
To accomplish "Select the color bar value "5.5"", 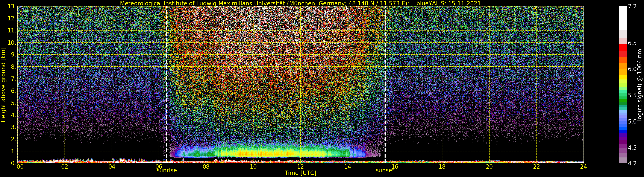I will 632,95.
